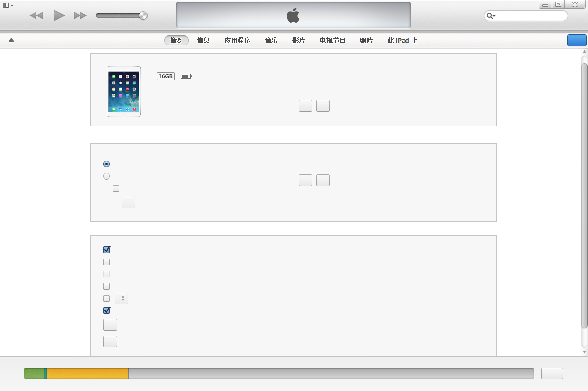Go to the 此 iPad 上 tab
Screen dimensions: 588x391
(x=402, y=40)
